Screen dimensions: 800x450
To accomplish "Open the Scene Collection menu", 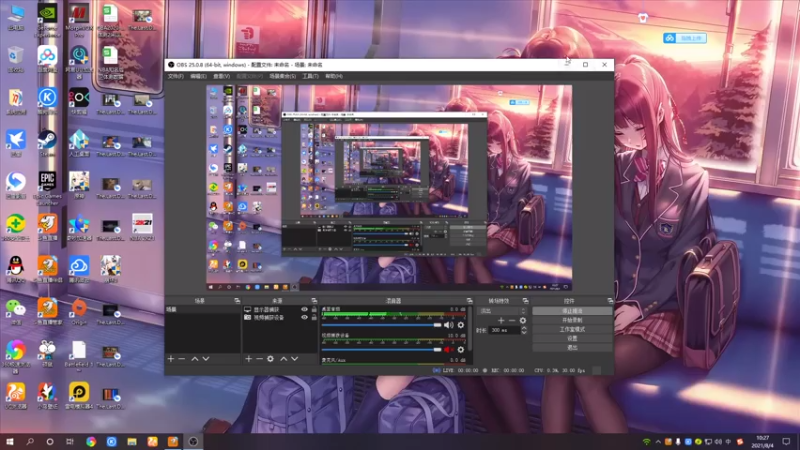I will [x=283, y=76].
